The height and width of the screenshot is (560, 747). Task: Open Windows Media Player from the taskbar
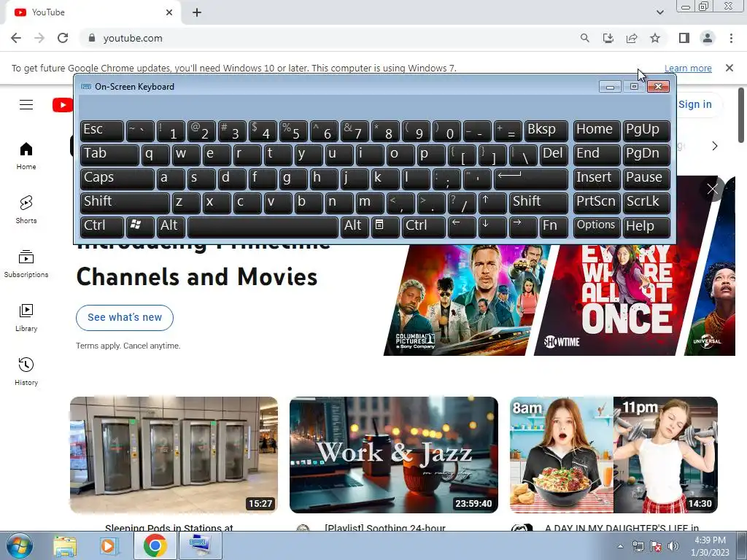click(x=109, y=546)
